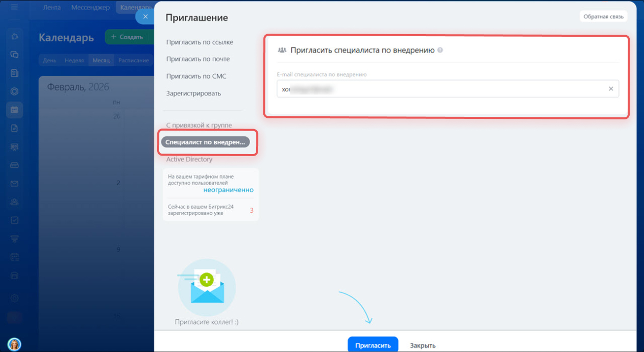This screenshot has width=644, height=352.
Task: Close the invitation slider with the X button
Action: (x=145, y=17)
